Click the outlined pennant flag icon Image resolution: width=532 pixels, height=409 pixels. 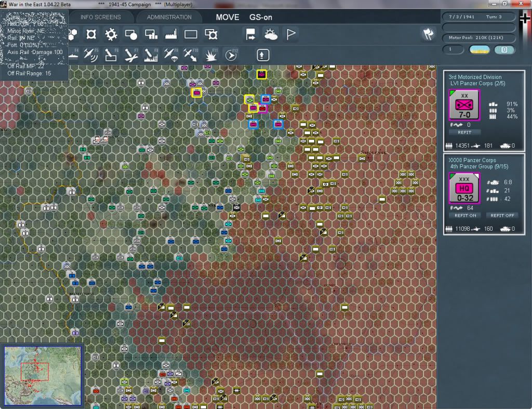tap(291, 34)
